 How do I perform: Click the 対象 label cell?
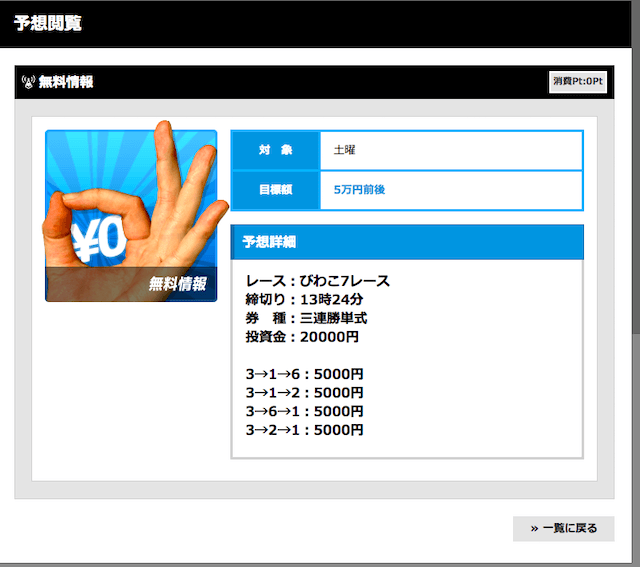coord(275,150)
